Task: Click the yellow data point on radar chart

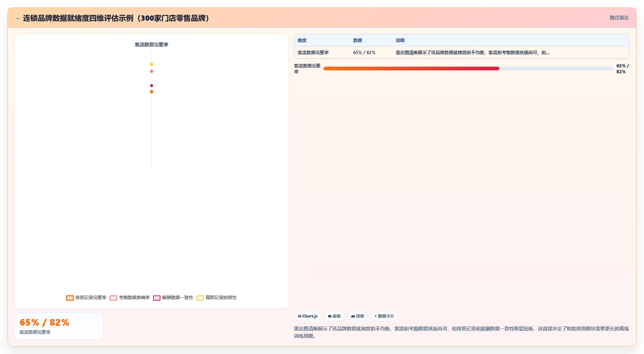Action: click(152, 64)
